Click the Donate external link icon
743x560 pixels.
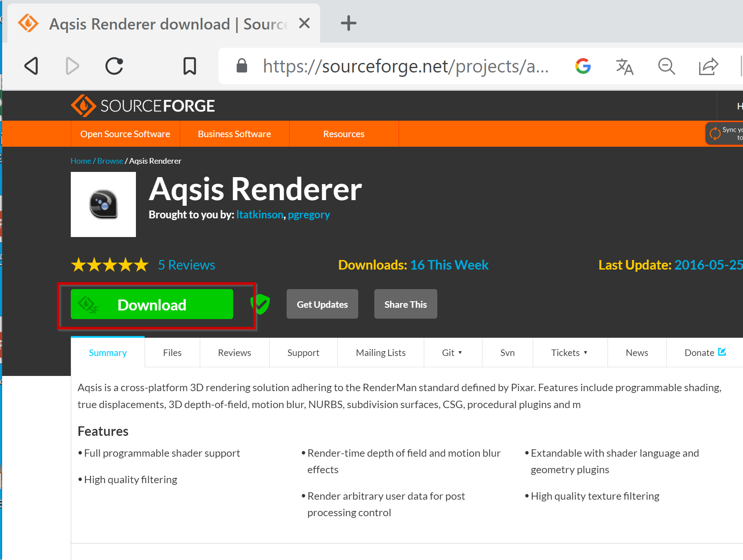pyautogui.click(x=722, y=352)
